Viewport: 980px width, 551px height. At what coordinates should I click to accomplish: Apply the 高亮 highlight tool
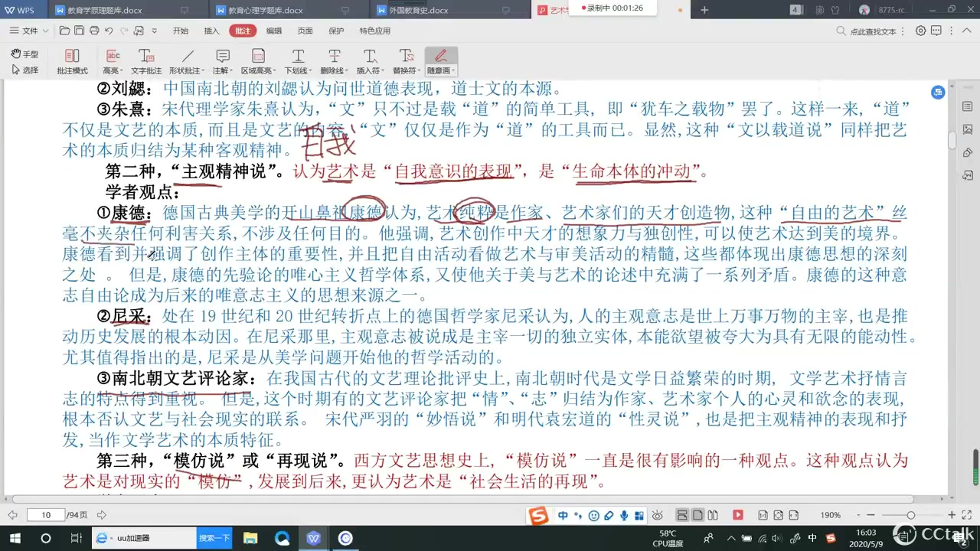pyautogui.click(x=112, y=62)
